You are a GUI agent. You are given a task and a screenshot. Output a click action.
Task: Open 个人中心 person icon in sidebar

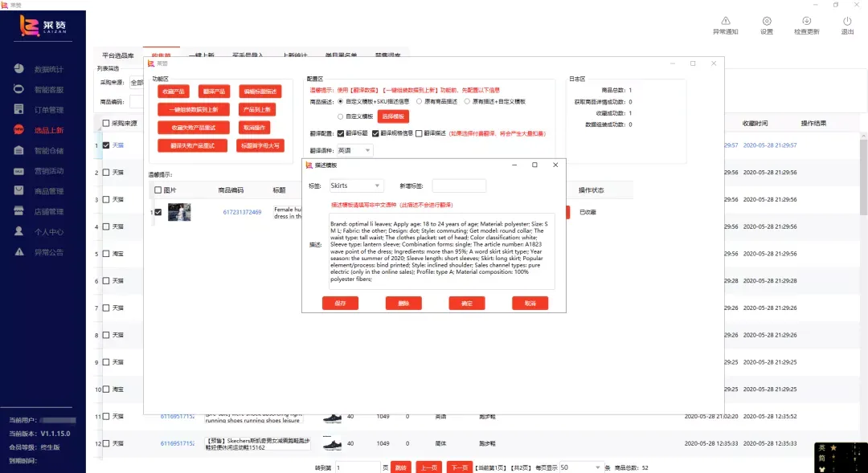point(18,231)
